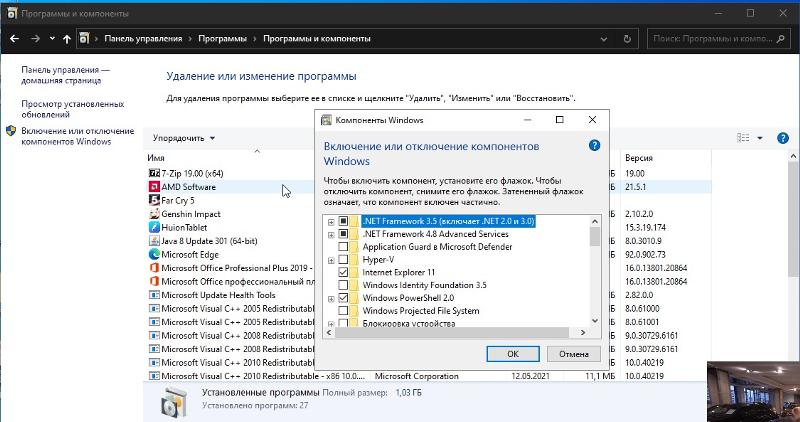Click the forward arrow in navigation bar
This screenshot has height=422, width=800.
[35, 39]
